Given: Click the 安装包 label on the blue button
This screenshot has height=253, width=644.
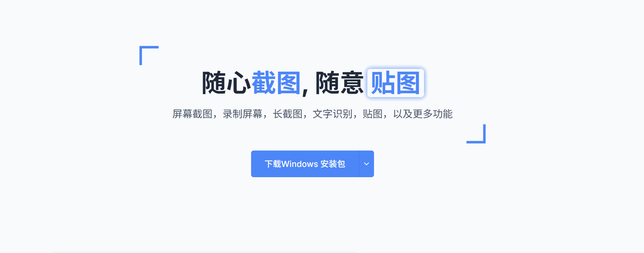Looking at the screenshot, I should click(x=333, y=164).
